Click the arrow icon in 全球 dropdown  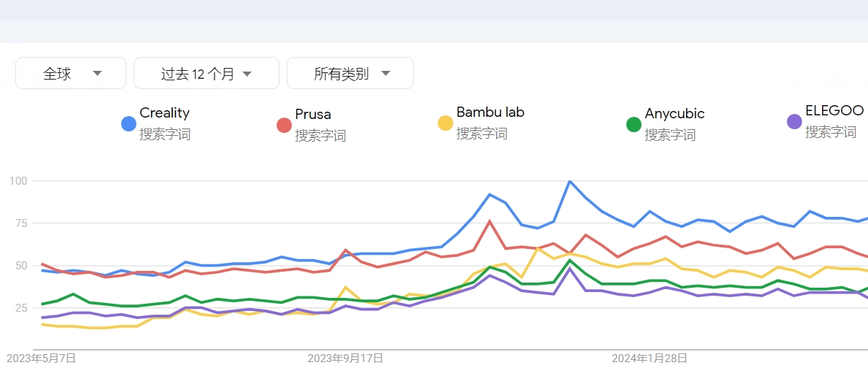tap(97, 74)
